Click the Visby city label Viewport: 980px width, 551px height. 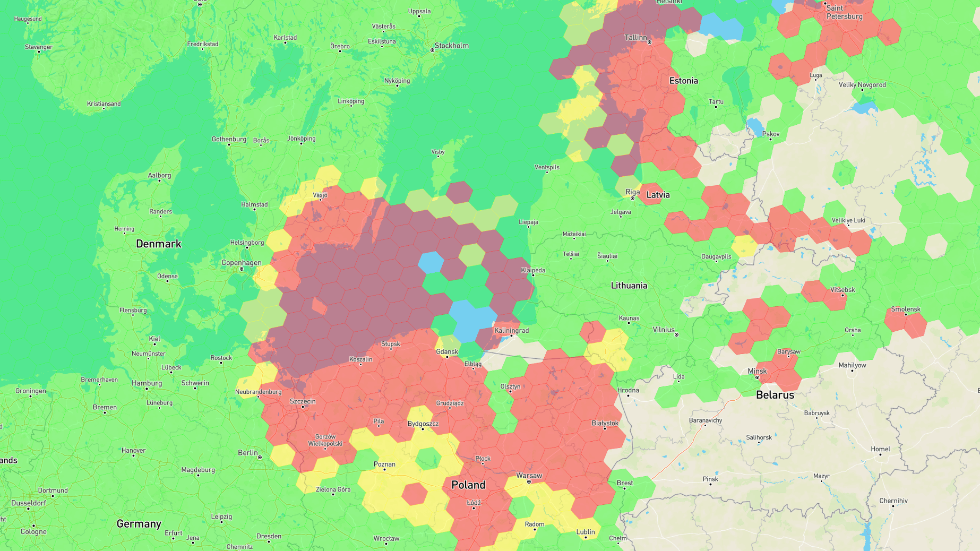click(x=438, y=152)
